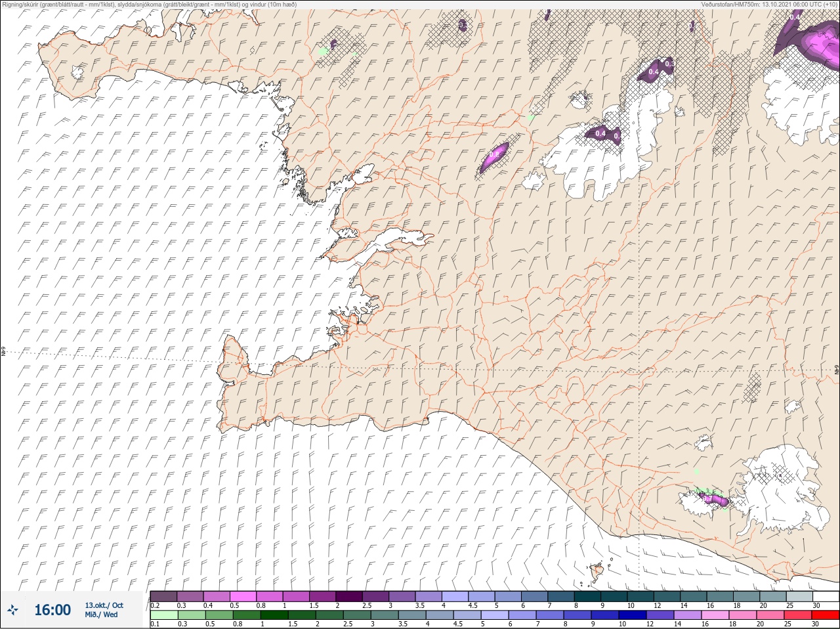
Task: Select the upper legend swatch above 0.2
Action: (x=163, y=596)
